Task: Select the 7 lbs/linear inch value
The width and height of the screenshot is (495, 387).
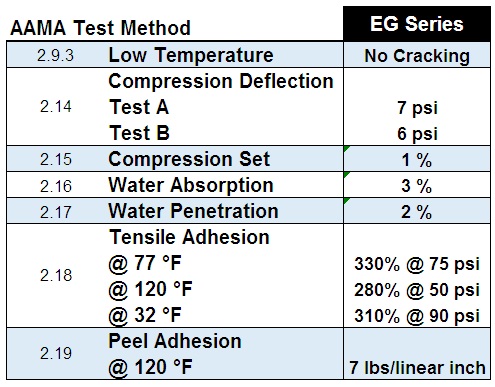Action: [x=417, y=368]
